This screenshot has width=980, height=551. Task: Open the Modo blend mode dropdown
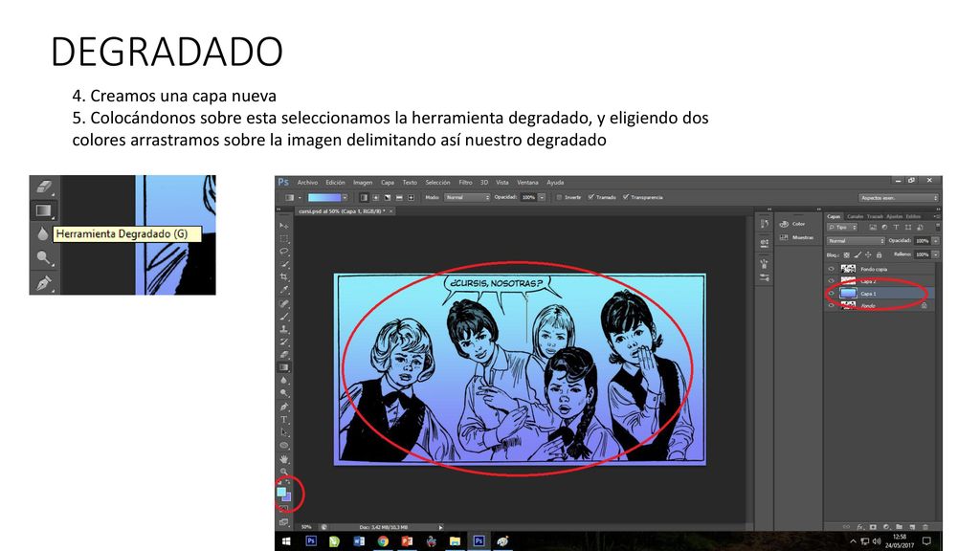(x=467, y=197)
